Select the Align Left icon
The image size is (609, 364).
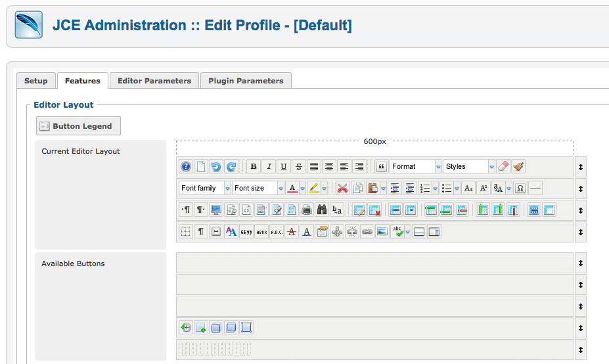[x=344, y=167]
